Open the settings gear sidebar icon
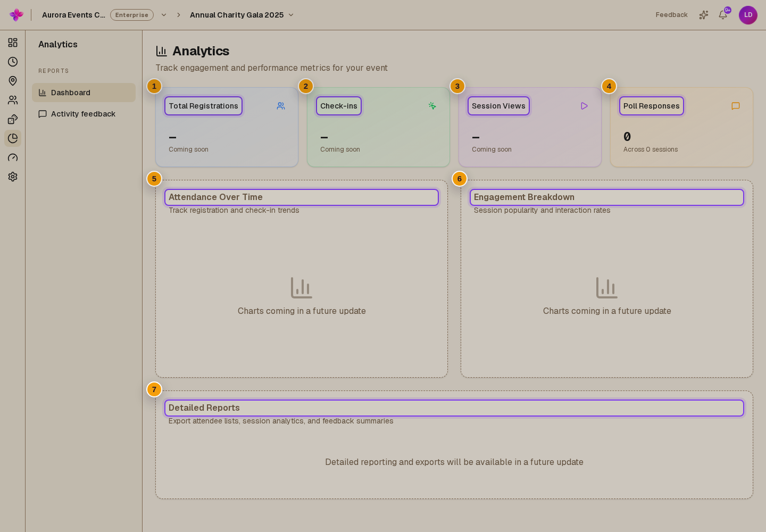The height and width of the screenshot is (532, 766). [x=13, y=177]
